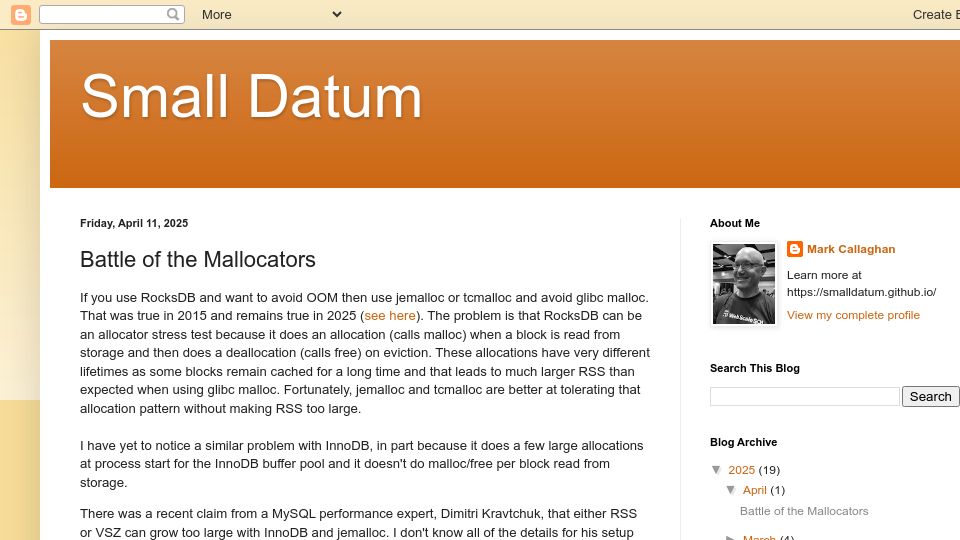Follow the 'see here' hyperlink

pyautogui.click(x=390, y=316)
